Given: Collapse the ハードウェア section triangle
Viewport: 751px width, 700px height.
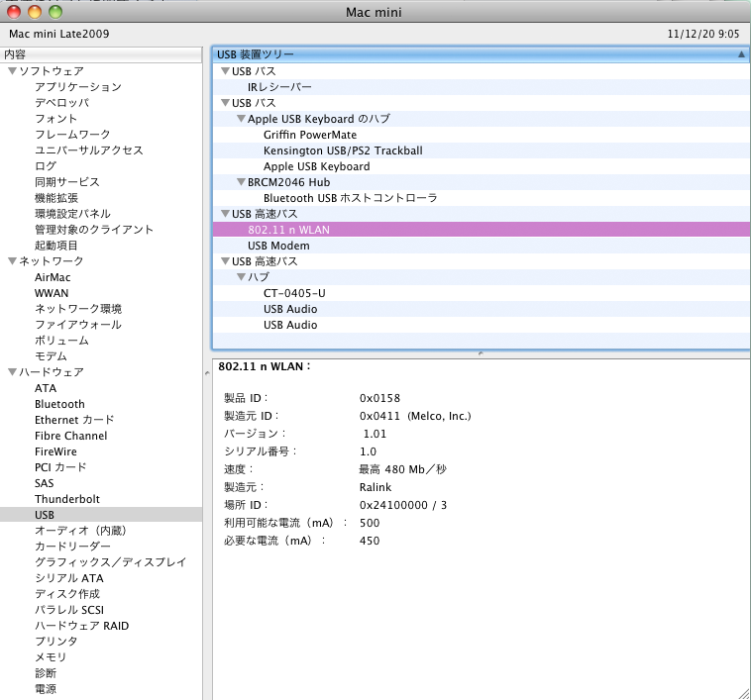Looking at the screenshot, I should coord(12,372).
